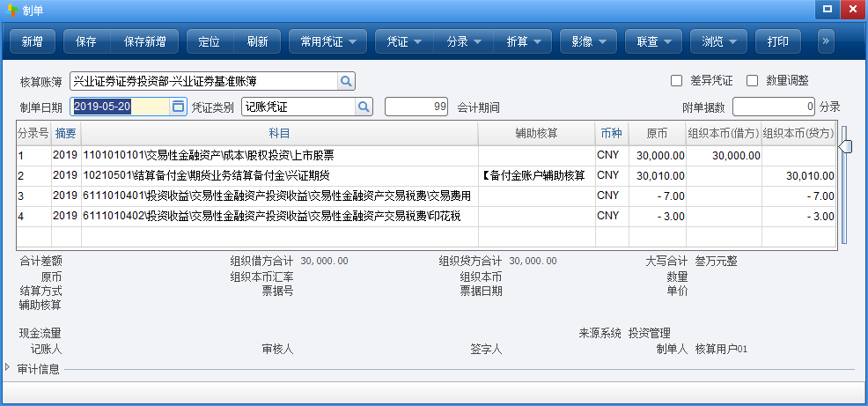
Task: Open the calendar picker for 制单日期
Action: [178, 107]
